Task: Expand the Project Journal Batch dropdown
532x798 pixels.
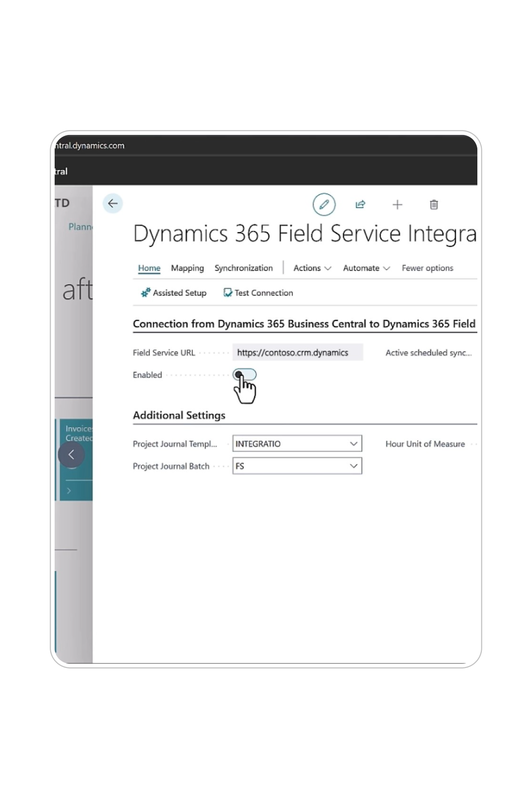Action: [x=353, y=466]
